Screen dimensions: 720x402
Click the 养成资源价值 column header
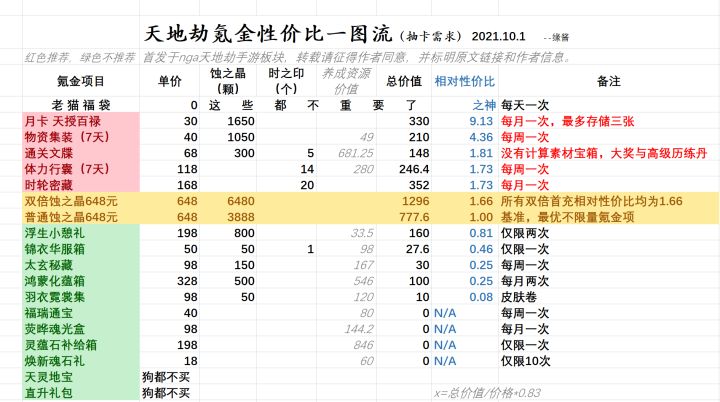pos(346,81)
